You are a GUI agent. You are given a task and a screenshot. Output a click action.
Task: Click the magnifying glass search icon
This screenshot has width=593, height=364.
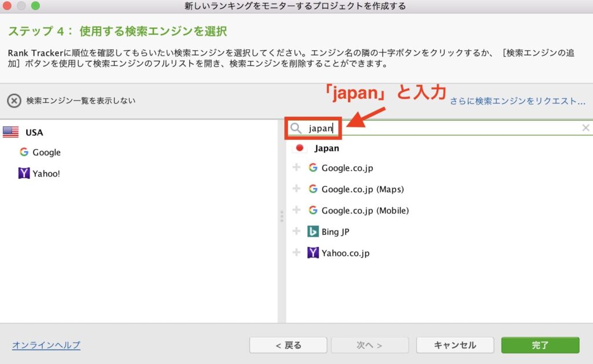[296, 128]
